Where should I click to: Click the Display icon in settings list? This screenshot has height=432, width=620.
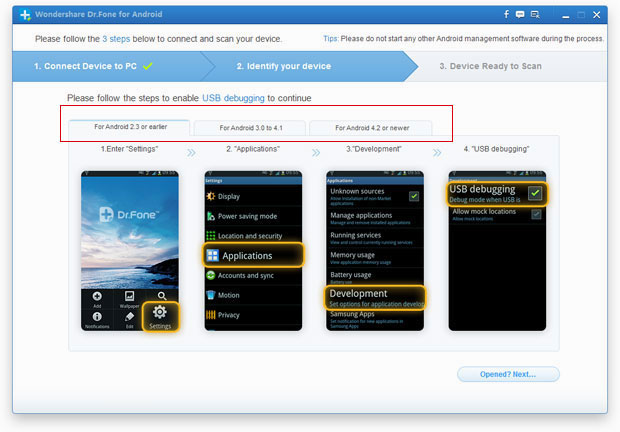click(x=211, y=196)
